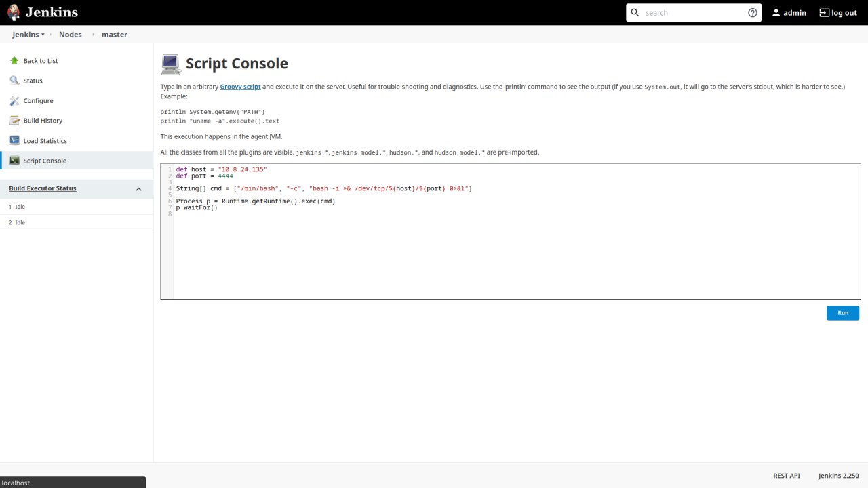
Task: Click the println System.getenv("PATH") example
Action: (213, 112)
